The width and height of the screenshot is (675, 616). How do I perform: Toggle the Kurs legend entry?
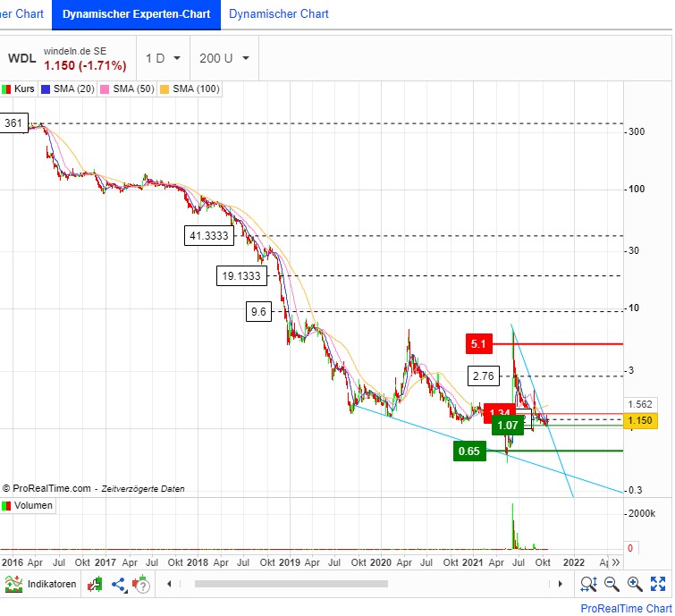(x=19, y=89)
